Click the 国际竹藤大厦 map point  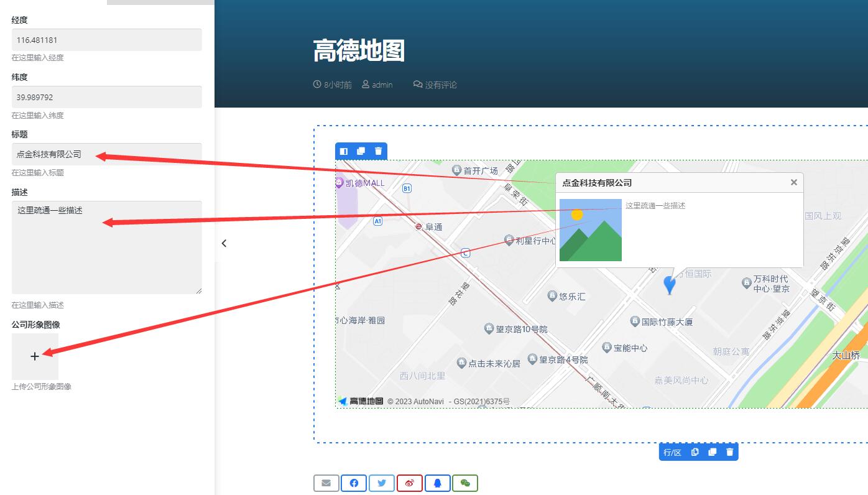pyautogui.click(x=662, y=322)
